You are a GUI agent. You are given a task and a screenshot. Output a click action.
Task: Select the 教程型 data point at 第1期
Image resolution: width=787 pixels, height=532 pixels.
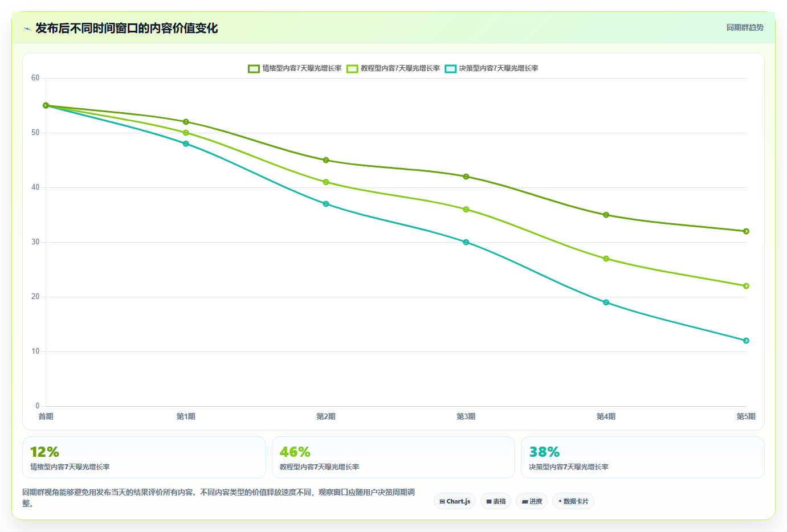(x=186, y=133)
